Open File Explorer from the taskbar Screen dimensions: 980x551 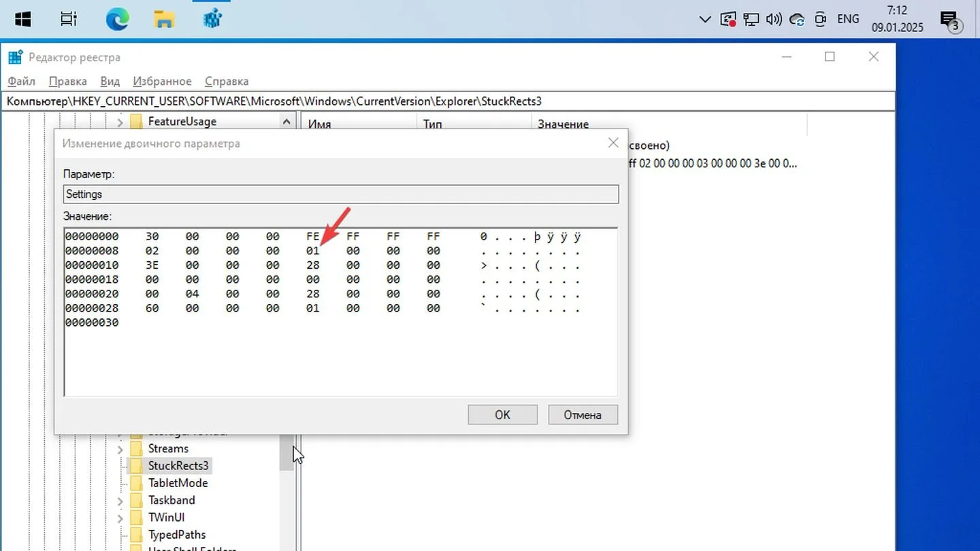165,19
